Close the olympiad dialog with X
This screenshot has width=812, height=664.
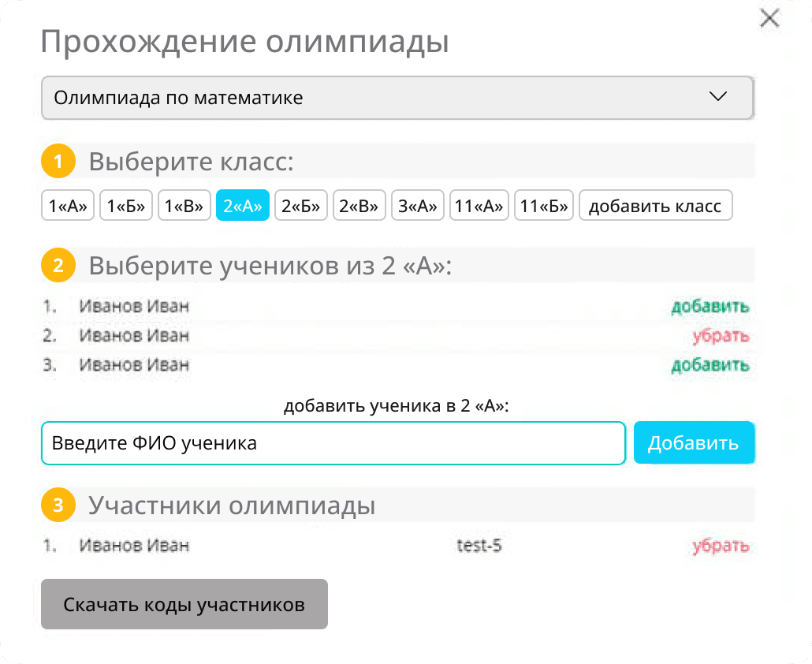(769, 18)
